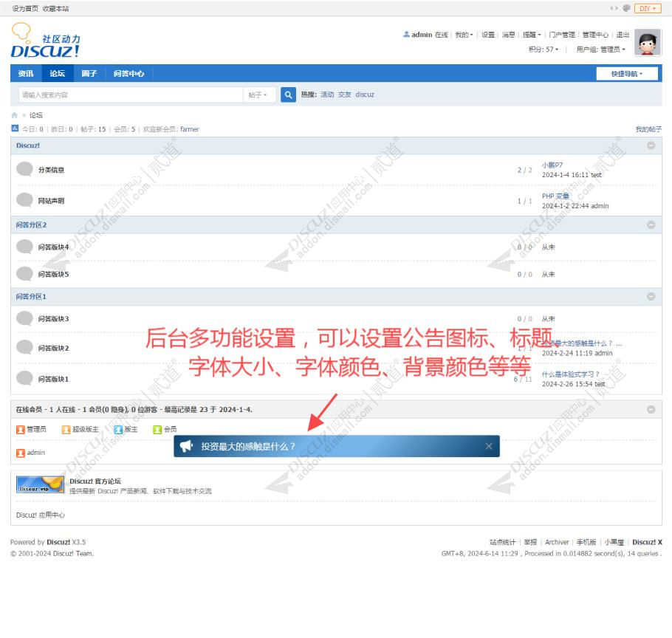
Task: Open the PHP 变量 latest post link
Action: click(555, 196)
